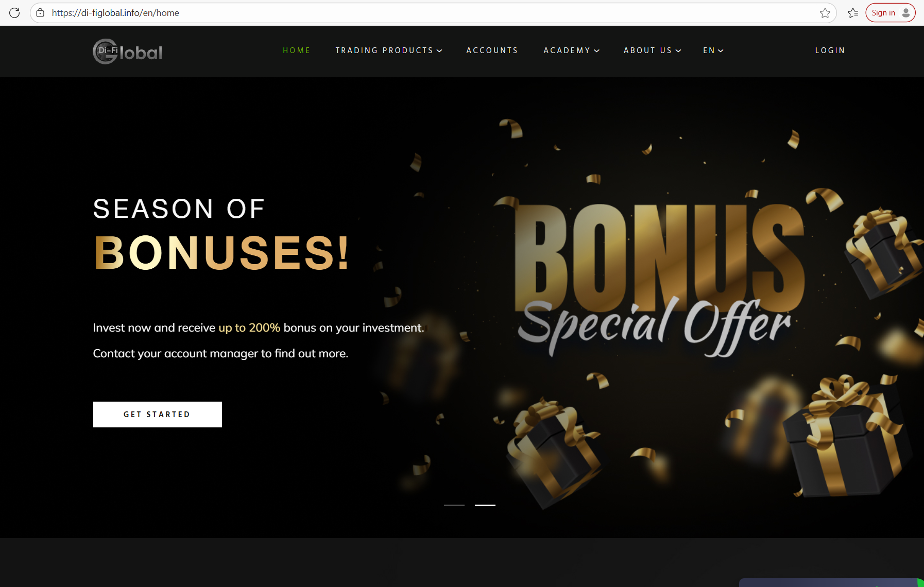Screen dimensions: 924x587
Task: Focus the URL address bar
Action: [x=433, y=13]
